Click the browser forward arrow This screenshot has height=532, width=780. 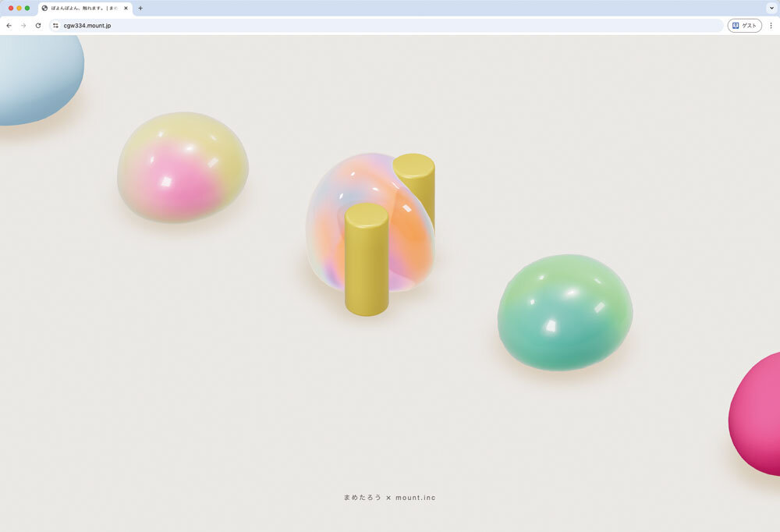[x=23, y=26]
